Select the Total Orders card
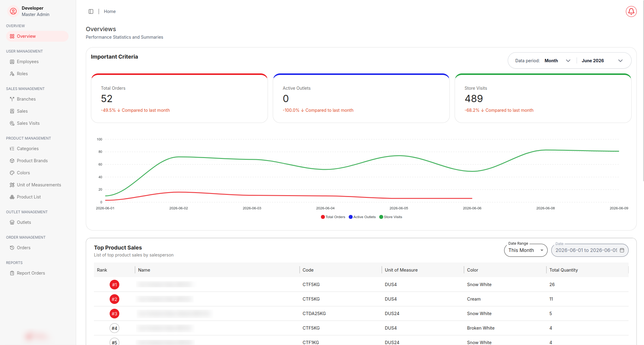644x345 pixels. [179, 98]
